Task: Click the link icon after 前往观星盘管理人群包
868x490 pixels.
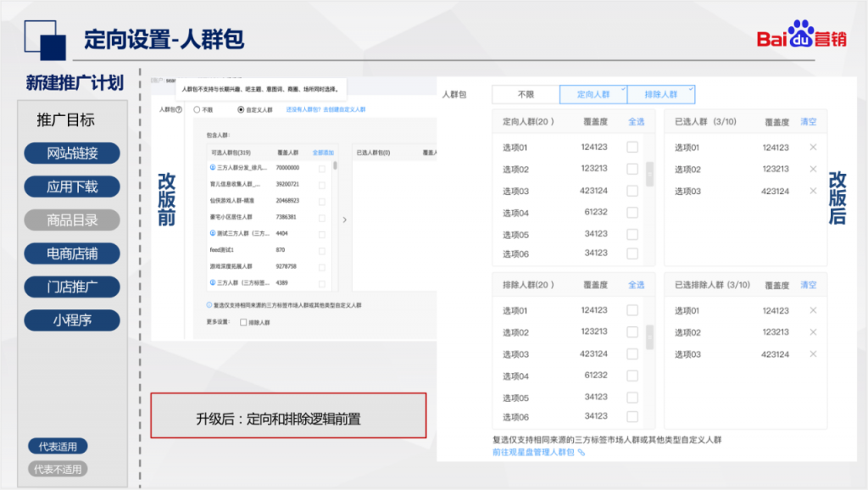Action: [581, 453]
